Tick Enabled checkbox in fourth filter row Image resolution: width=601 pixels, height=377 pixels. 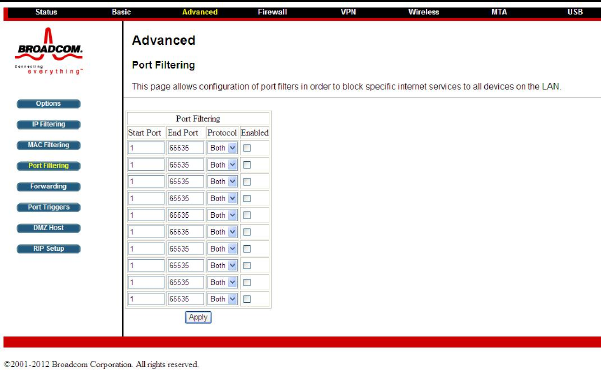(x=247, y=198)
